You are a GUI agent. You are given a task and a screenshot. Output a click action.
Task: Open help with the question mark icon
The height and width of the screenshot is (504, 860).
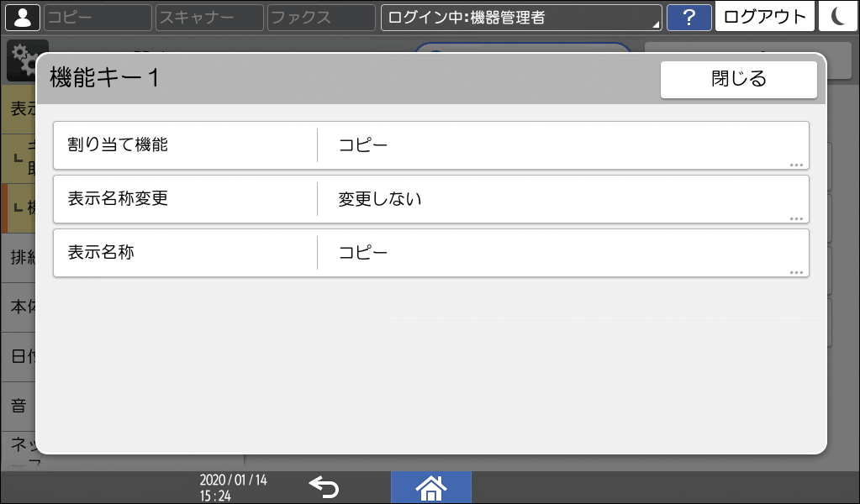689,17
